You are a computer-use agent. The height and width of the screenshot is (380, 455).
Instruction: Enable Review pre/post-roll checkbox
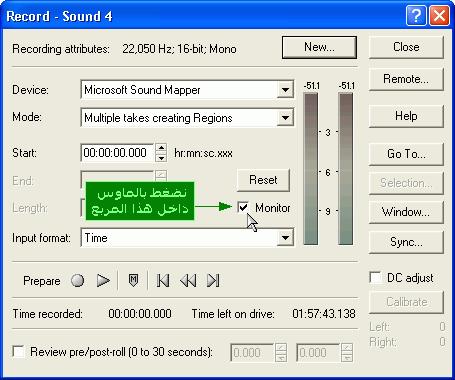[18, 351]
